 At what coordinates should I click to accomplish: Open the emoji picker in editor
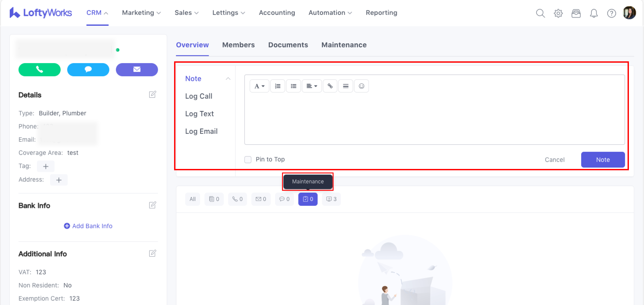pyautogui.click(x=361, y=86)
